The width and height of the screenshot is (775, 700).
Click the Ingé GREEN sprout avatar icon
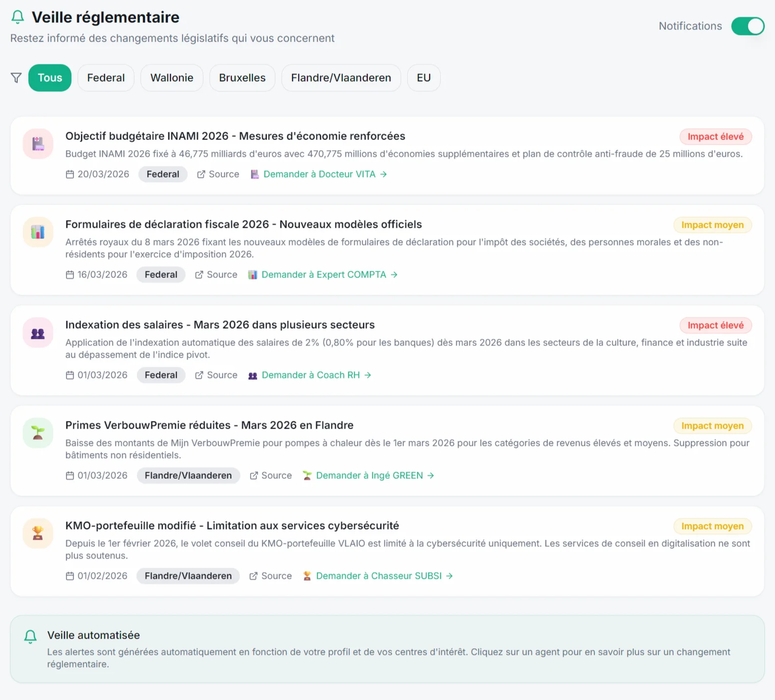point(38,433)
